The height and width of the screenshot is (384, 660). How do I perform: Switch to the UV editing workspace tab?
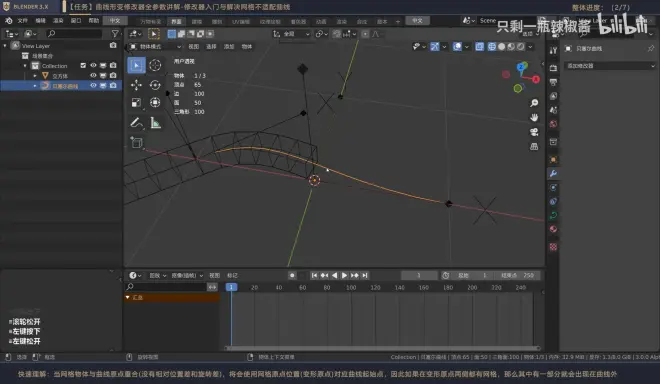pos(241,21)
